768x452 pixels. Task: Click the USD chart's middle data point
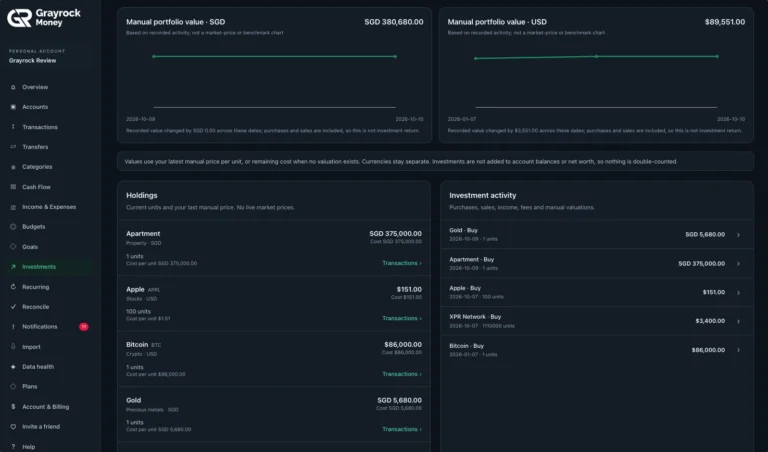click(596, 57)
